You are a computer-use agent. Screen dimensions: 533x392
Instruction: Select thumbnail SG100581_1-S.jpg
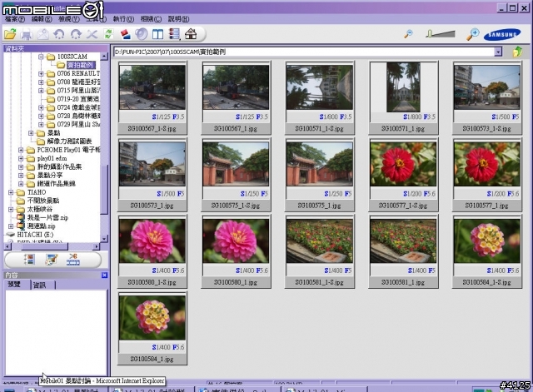click(x=320, y=251)
